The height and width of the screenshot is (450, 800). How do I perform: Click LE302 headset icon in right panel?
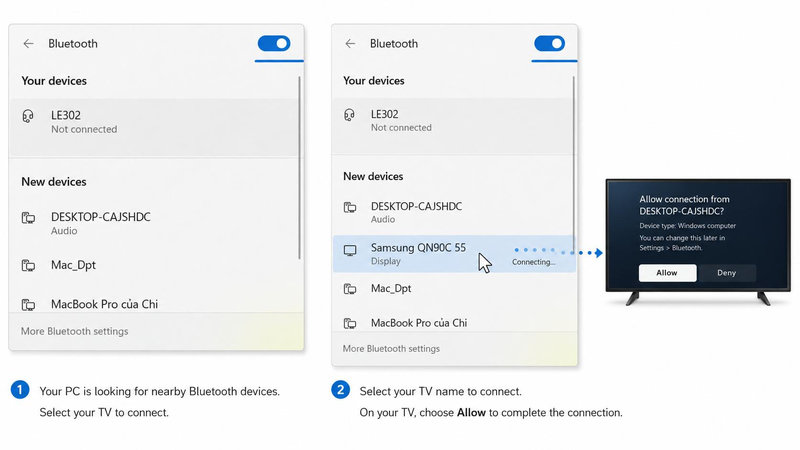pos(349,115)
